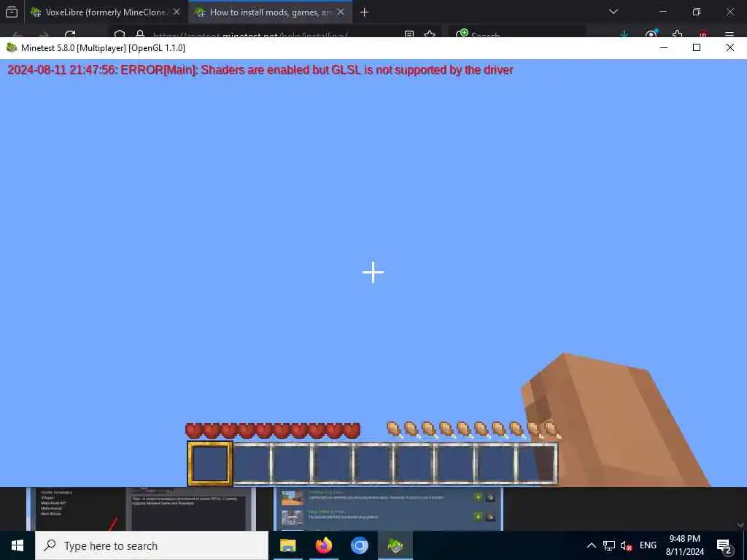747x560 pixels.
Task: Click the muted volume tray icon
Action: [x=626, y=545]
